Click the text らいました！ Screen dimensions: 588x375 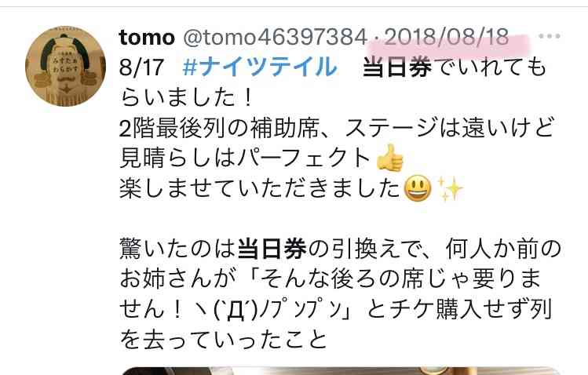coord(187,97)
